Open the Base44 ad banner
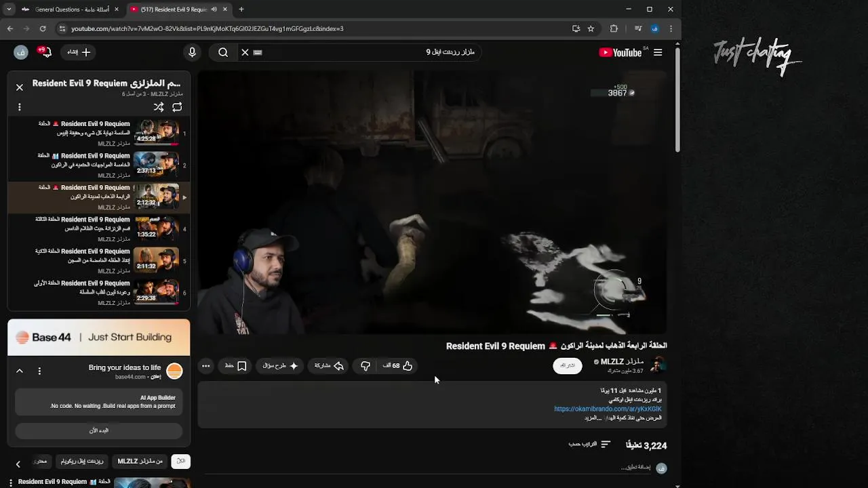Viewport: 868px width, 488px height. [x=99, y=337]
